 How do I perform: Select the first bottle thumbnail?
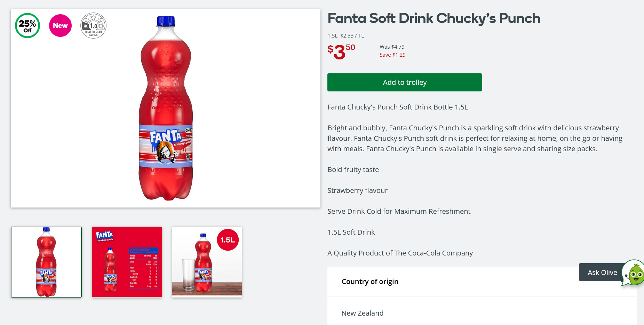pyautogui.click(x=46, y=262)
